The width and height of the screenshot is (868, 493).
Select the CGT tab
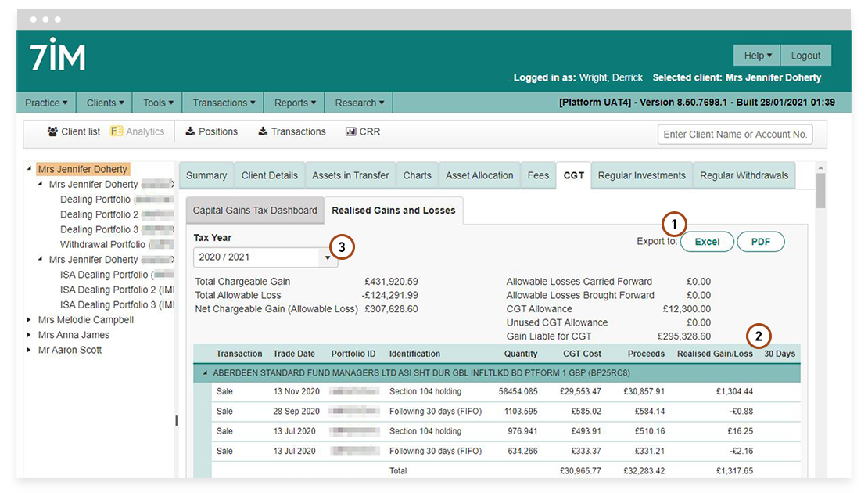pyautogui.click(x=573, y=175)
